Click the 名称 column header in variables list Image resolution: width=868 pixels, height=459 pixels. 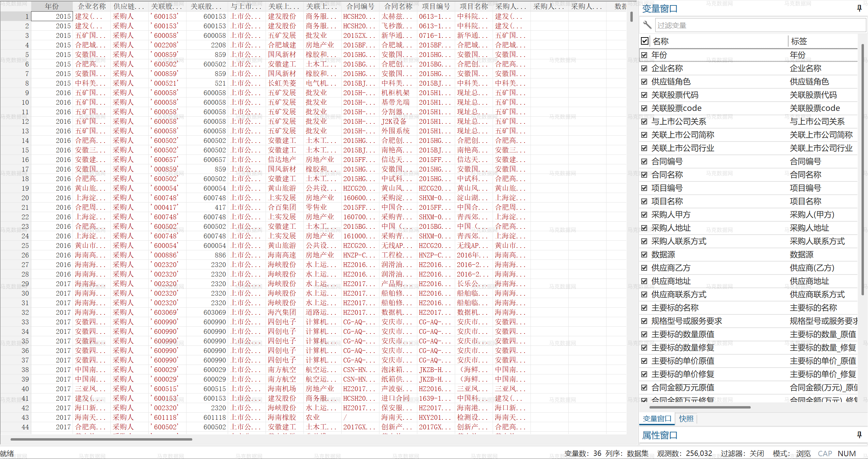click(x=719, y=41)
